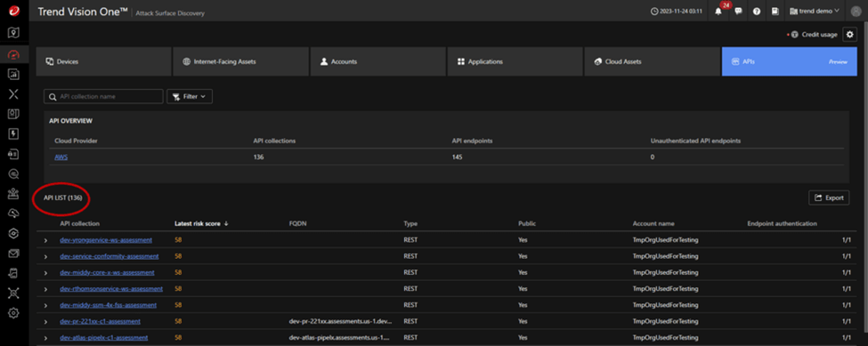Open dev-yrongservice-ws-assessment link
The image size is (868, 346).
click(x=106, y=240)
